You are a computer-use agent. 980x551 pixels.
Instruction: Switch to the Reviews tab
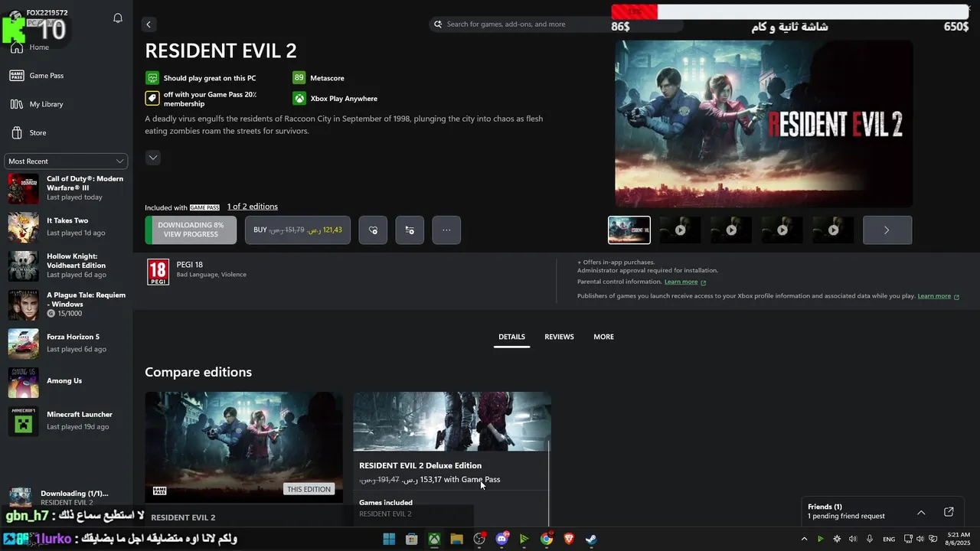559,337
